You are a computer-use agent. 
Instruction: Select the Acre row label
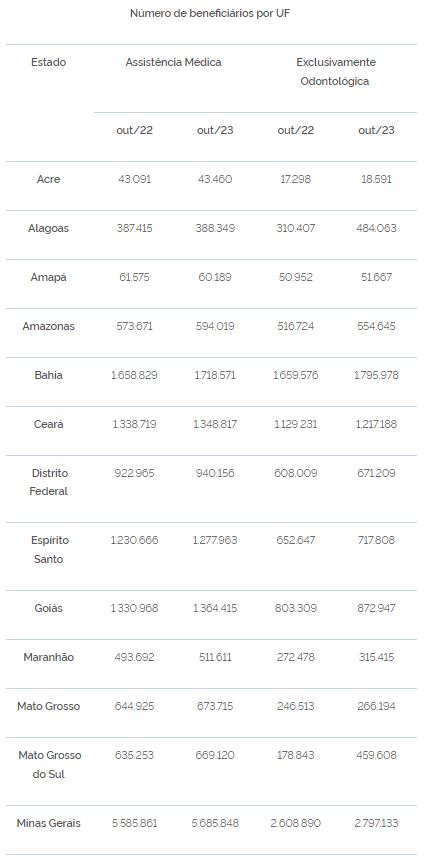pyautogui.click(x=48, y=179)
